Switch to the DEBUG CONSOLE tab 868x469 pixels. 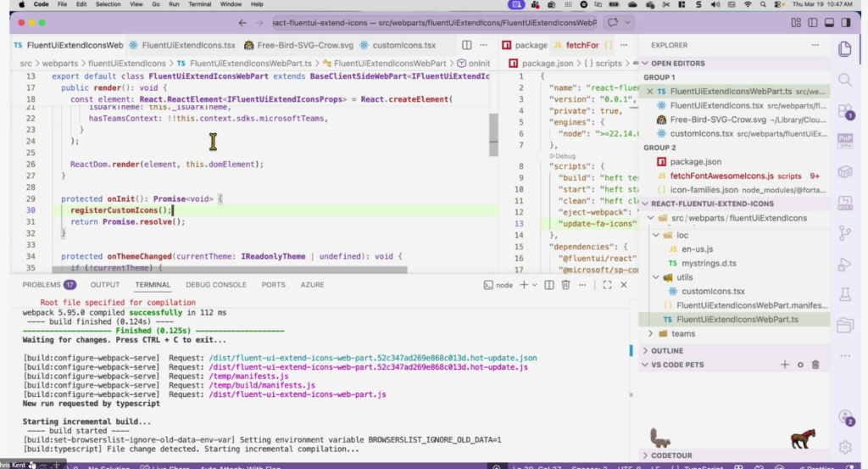pyautogui.click(x=216, y=285)
